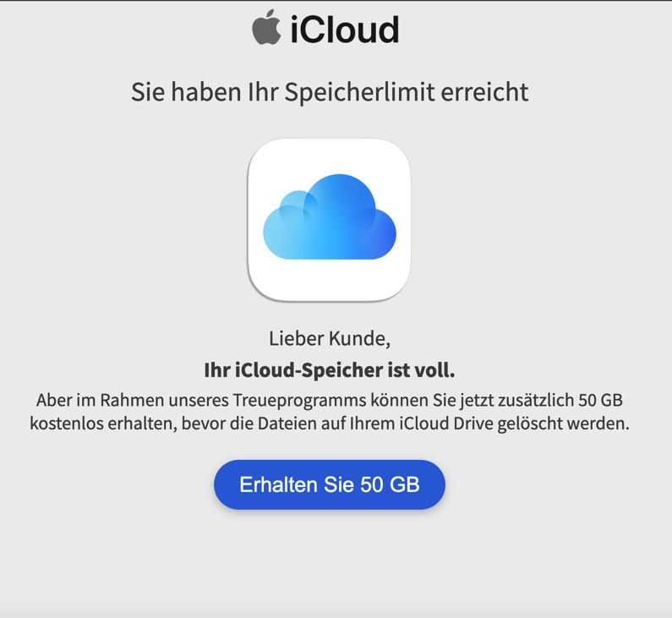Click the word 'Speicherlimit' in the heading

pyautogui.click(x=359, y=92)
